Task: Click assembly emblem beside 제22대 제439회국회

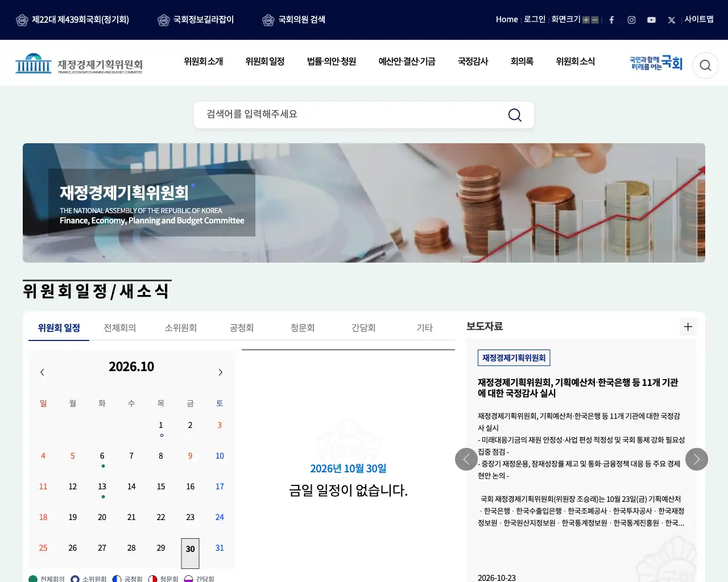Action: (22, 20)
